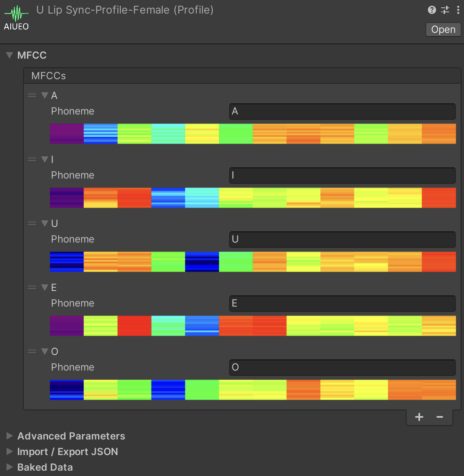Collapse the U phoneme entry
The height and width of the screenshot is (476, 464).
[45, 223]
